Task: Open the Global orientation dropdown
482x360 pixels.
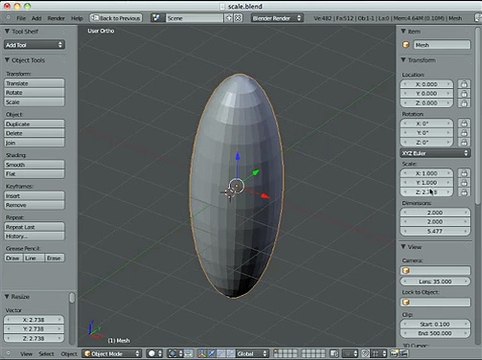Action: [252, 353]
